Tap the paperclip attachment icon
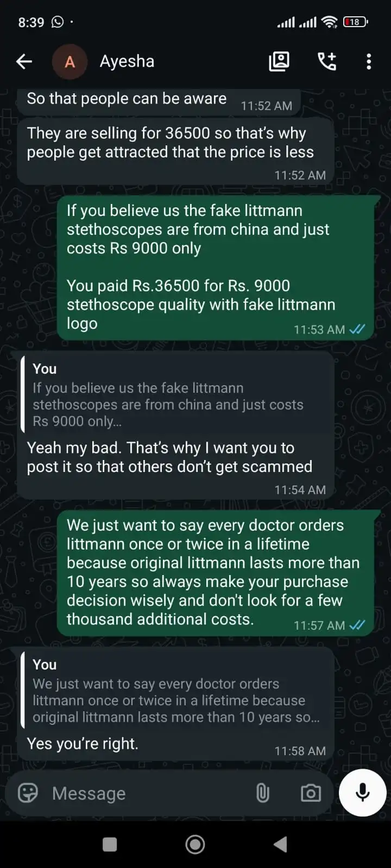This screenshot has height=868, width=391. coord(263,793)
